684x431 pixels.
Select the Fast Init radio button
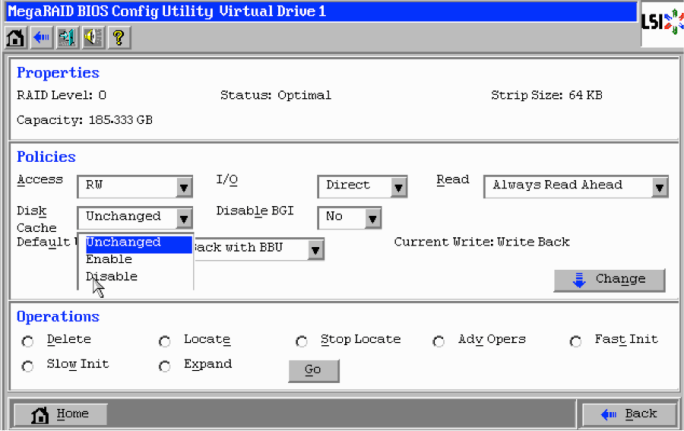(576, 342)
